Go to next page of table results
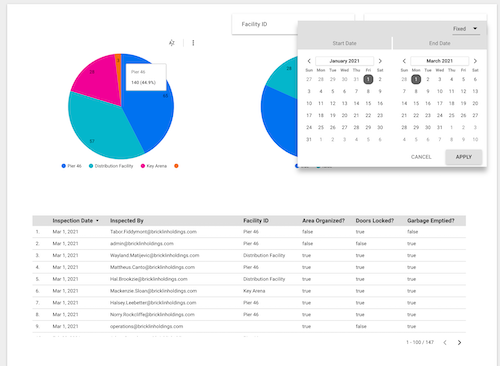The height and width of the screenshot is (366, 500). coord(459,342)
